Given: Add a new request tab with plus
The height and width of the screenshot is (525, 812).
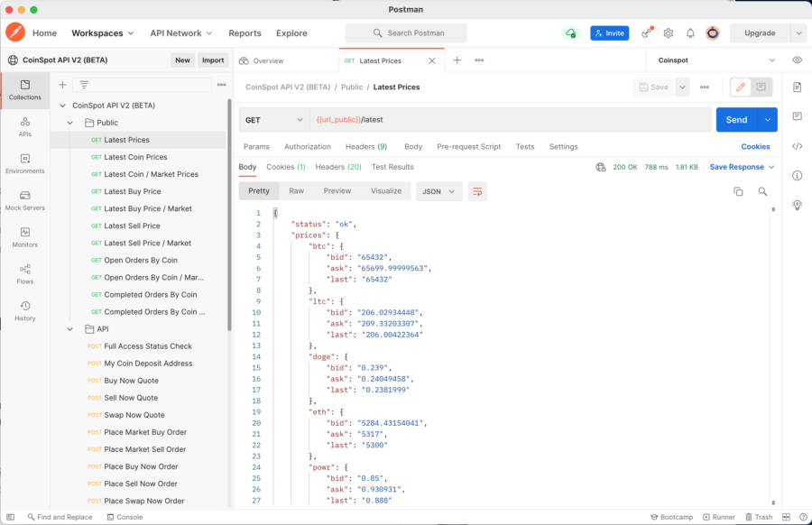Looking at the screenshot, I should (x=457, y=60).
